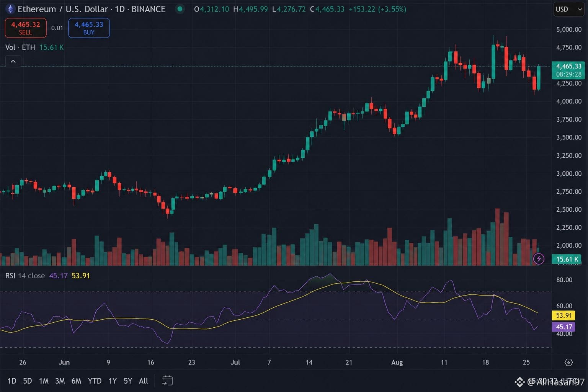The width and height of the screenshot is (588, 392).
Task: Click the 3,500.00 price scale label
Action: (569, 137)
